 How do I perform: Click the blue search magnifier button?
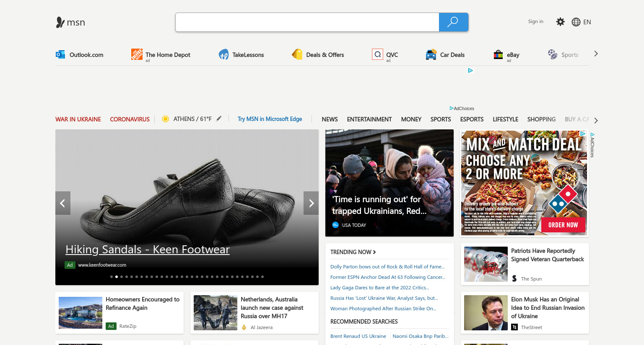(x=453, y=22)
